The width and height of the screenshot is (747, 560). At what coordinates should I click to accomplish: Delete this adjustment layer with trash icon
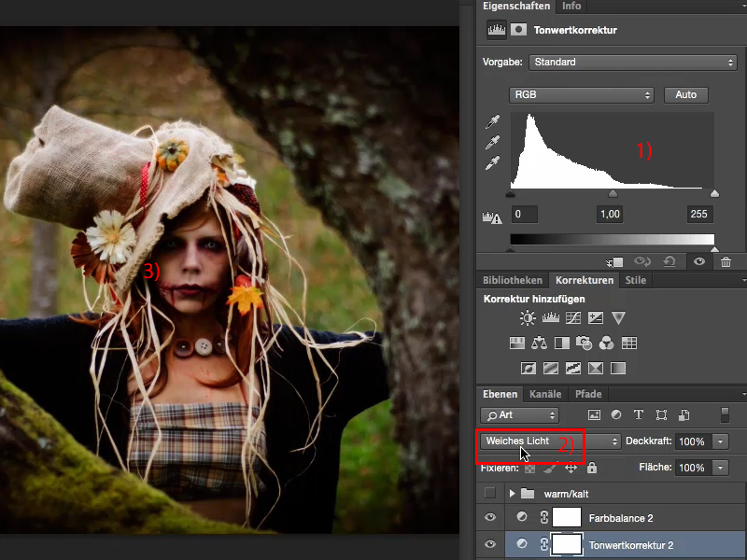726,261
